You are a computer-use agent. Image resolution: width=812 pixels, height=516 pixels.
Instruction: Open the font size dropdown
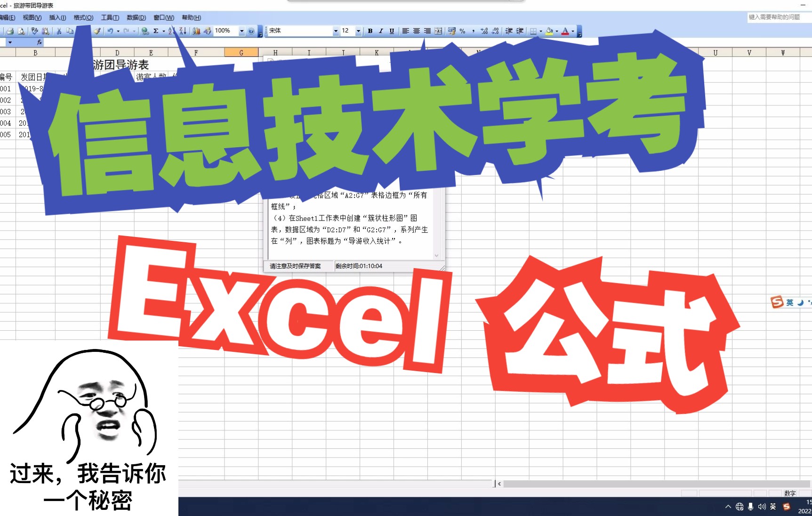pyautogui.click(x=358, y=31)
